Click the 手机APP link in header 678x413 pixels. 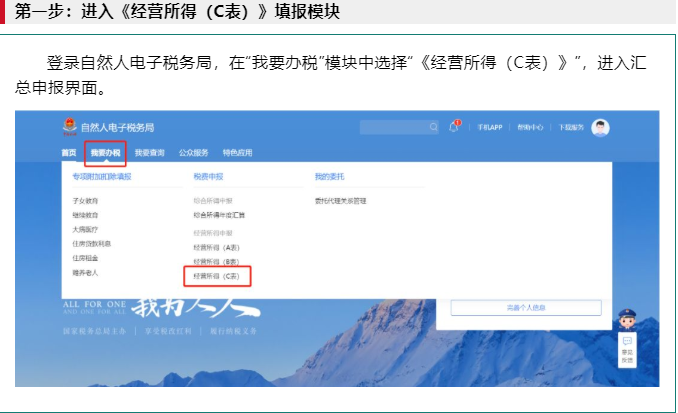489,128
